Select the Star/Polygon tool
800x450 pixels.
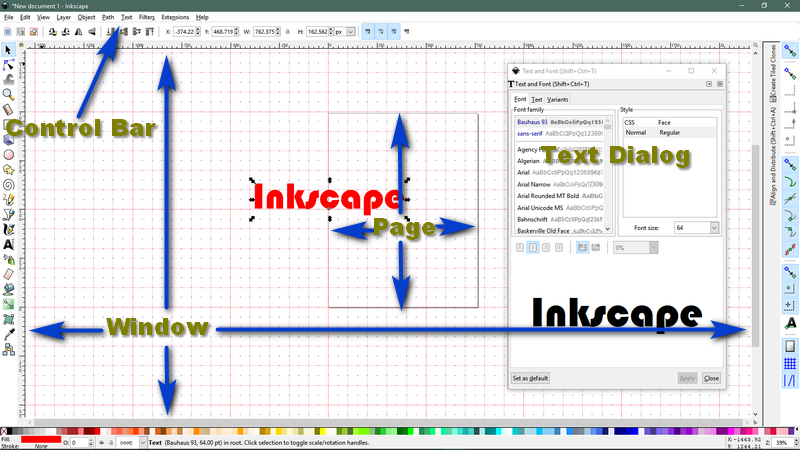(x=8, y=169)
